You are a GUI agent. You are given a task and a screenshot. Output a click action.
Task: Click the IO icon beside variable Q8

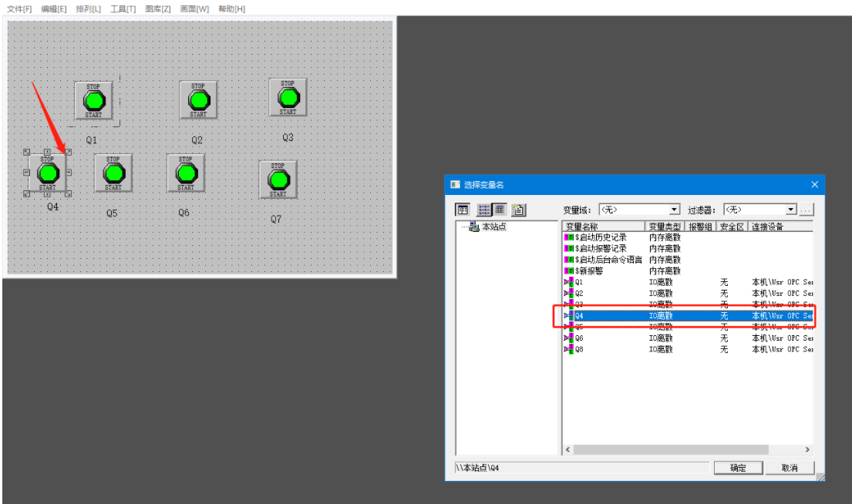click(x=569, y=349)
